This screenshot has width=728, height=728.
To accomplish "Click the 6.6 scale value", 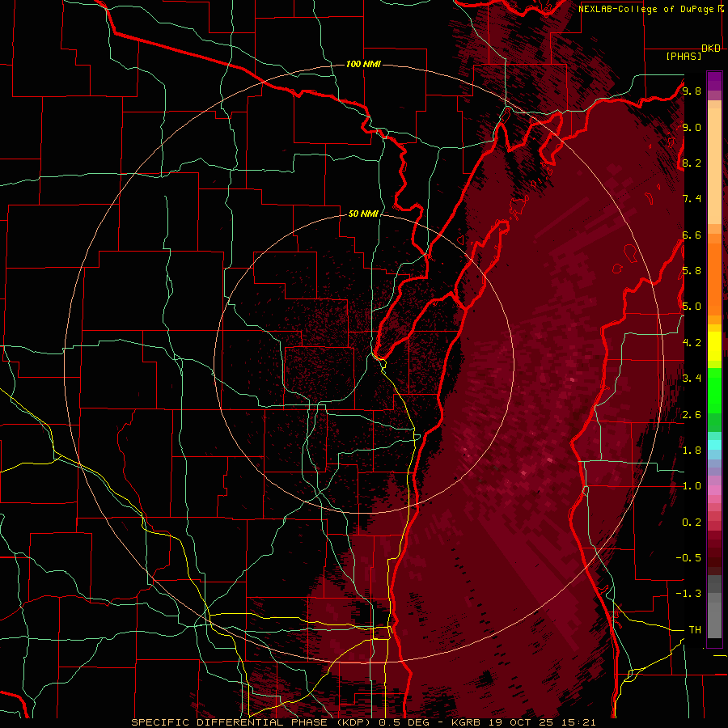I will point(692,235).
